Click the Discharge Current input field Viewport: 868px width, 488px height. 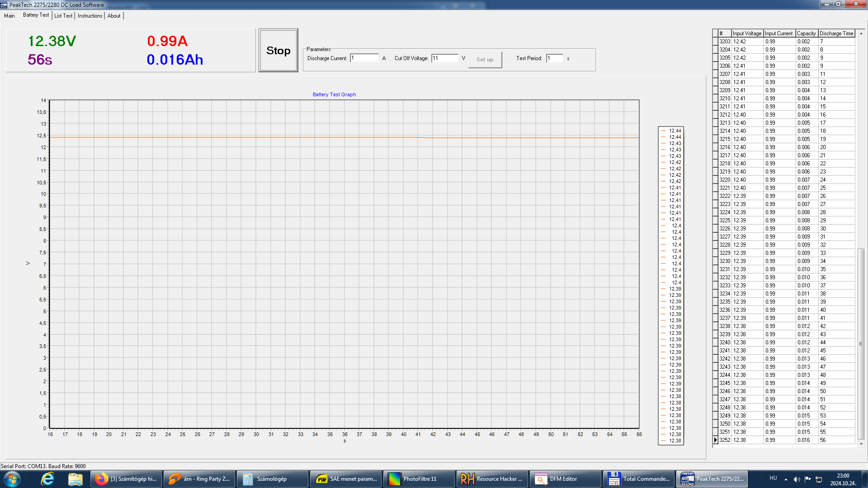point(364,58)
